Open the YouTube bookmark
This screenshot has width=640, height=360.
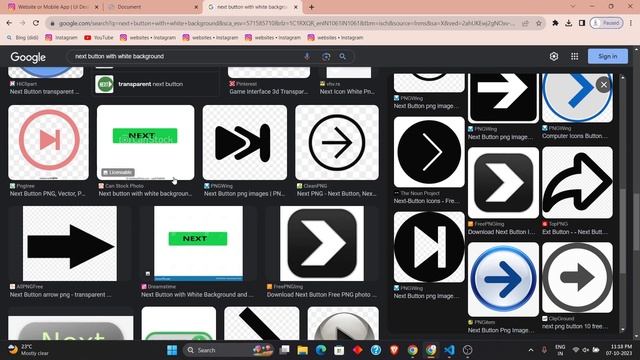[x=99, y=38]
